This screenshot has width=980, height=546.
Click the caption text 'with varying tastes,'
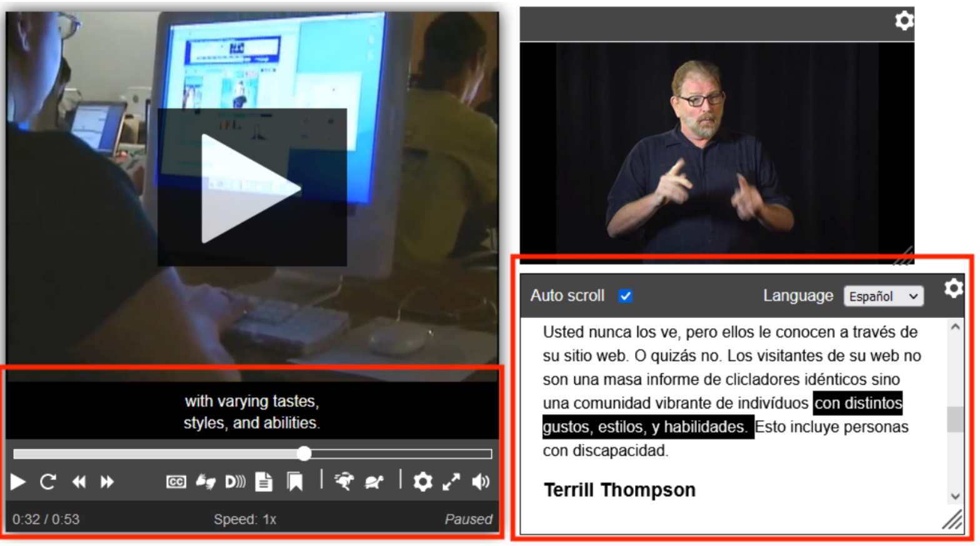click(x=252, y=402)
